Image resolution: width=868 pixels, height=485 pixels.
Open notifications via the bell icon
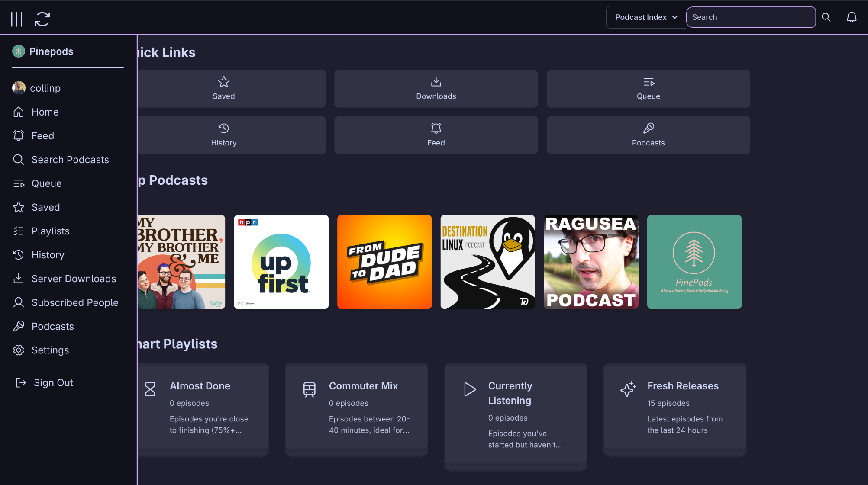click(x=851, y=17)
